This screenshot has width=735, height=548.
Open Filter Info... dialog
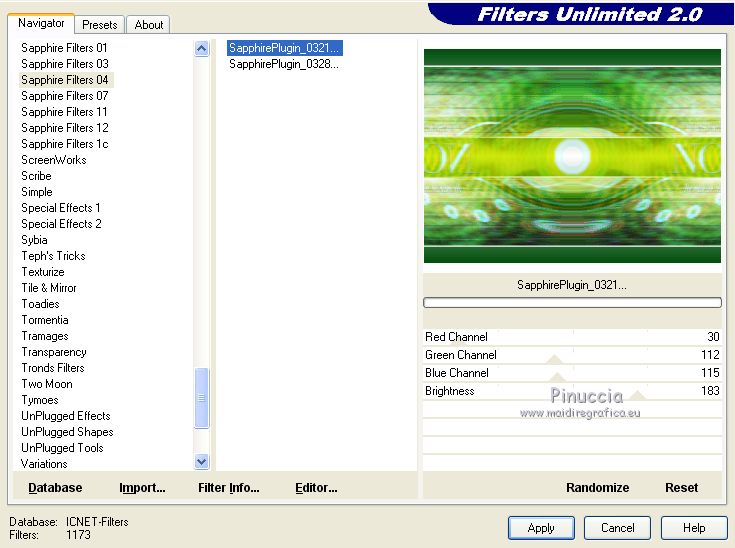tap(229, 488)
